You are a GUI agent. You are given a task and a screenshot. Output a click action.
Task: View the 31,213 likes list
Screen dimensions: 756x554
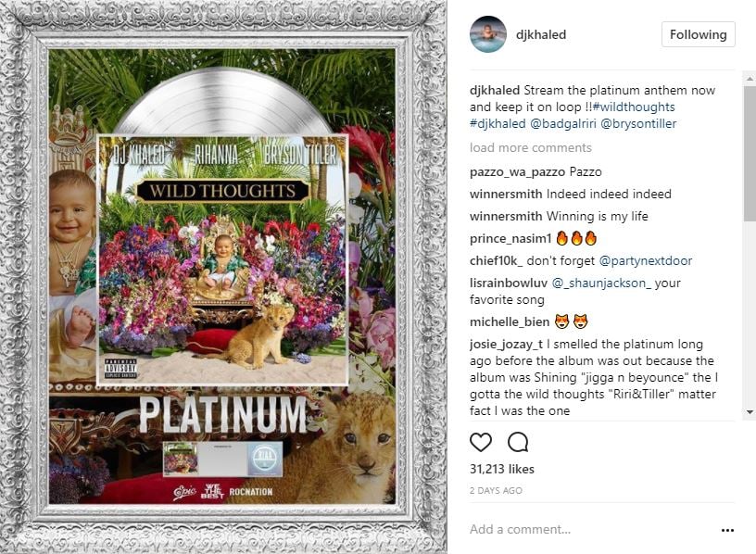tap(502, 469)
